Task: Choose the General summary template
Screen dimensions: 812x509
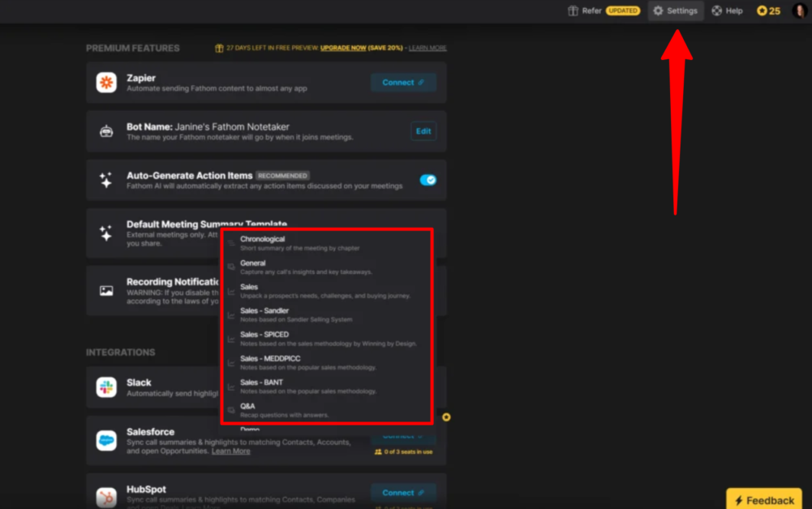Action: point(252,263)
